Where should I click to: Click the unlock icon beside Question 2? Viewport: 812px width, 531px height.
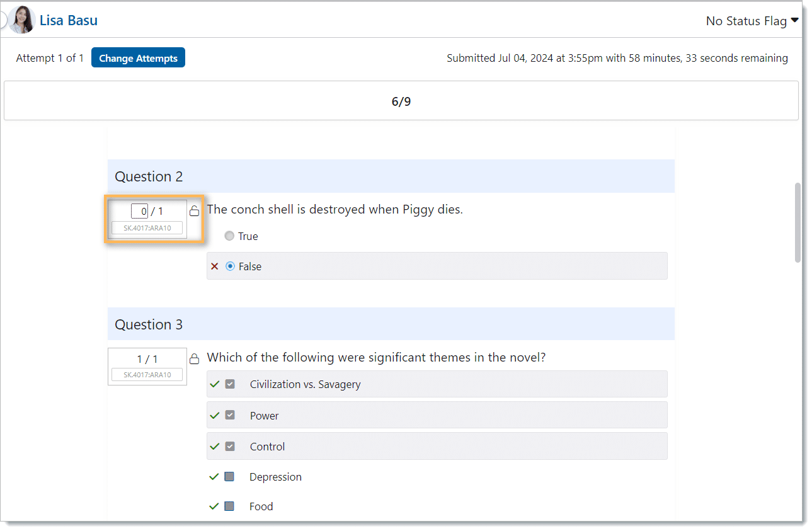(x=195, y=211)
